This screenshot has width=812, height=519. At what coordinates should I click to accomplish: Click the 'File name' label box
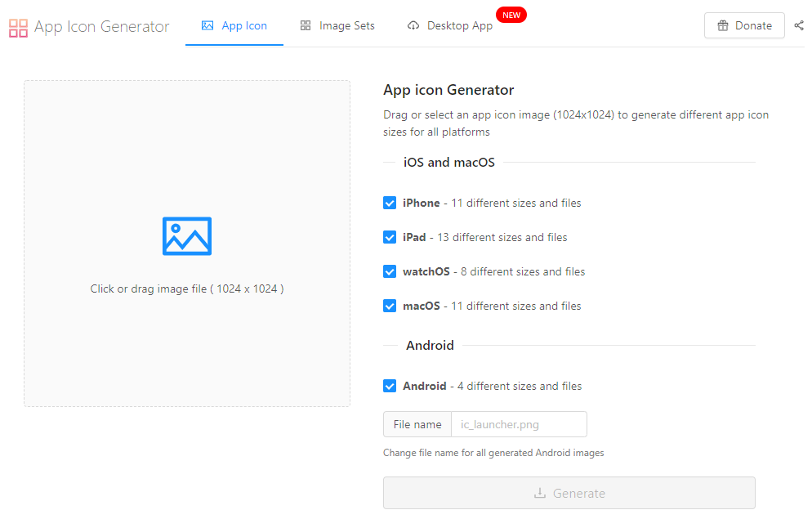[417, 425]
